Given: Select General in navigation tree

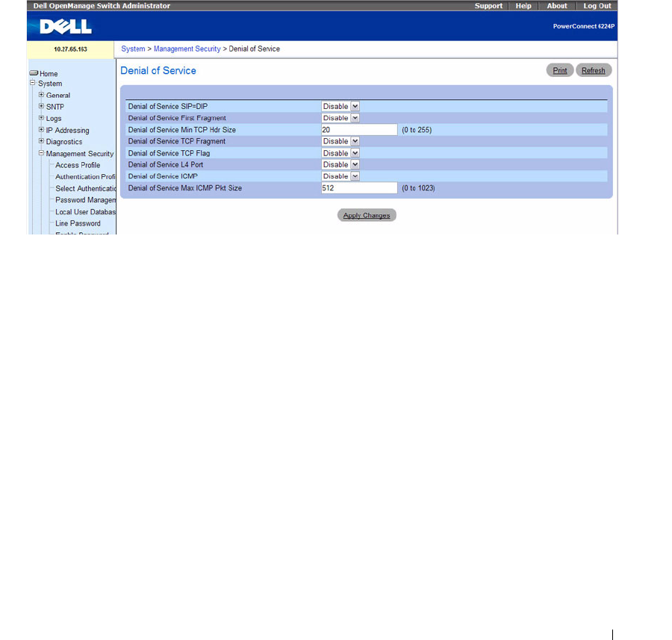Looking at the screenshot, I should click(x=58, y=95).
